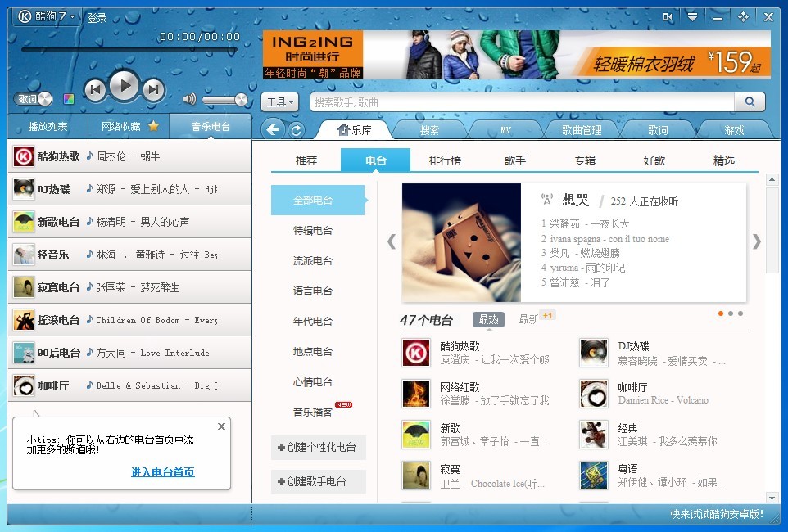Click the speaker icon to mute
Viewport: 788px width, 532px height.
[x=189, y=99]
